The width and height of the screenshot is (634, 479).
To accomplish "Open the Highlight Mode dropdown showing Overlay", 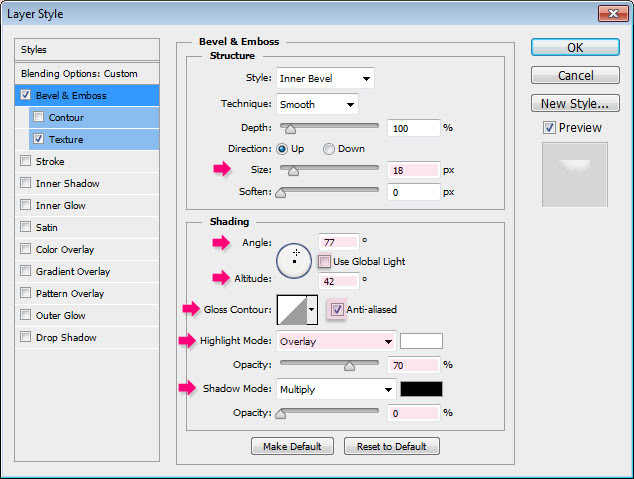I will (x=336, y=342).
